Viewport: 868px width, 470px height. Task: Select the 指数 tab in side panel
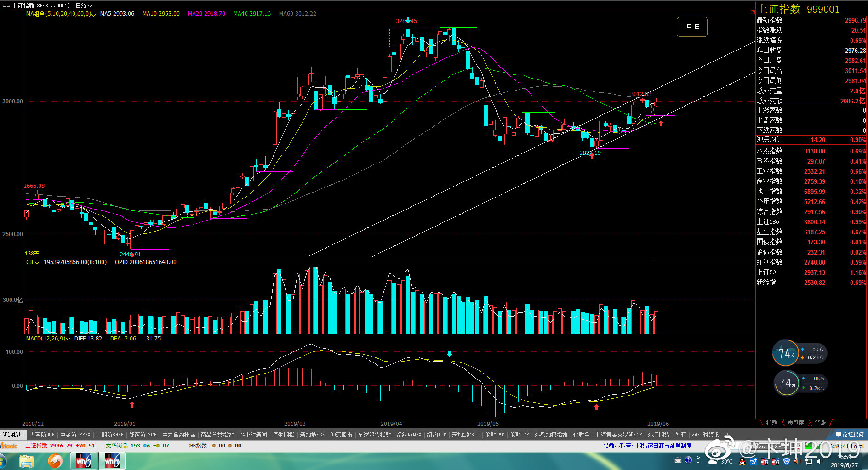(772, 423)
